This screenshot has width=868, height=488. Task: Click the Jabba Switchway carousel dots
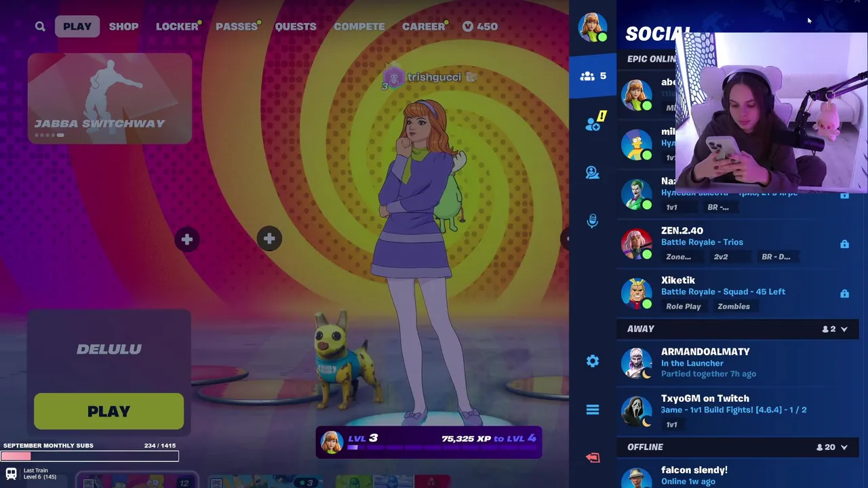50,135
